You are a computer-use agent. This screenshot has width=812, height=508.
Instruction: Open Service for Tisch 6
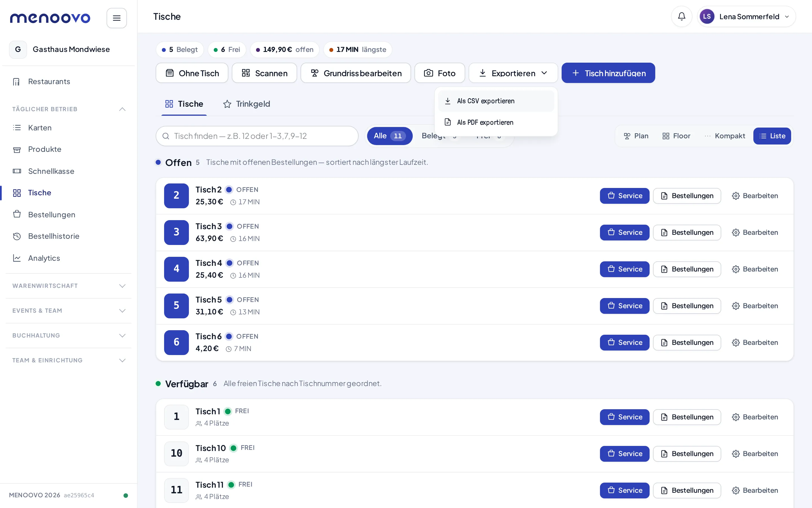[625, 342]
